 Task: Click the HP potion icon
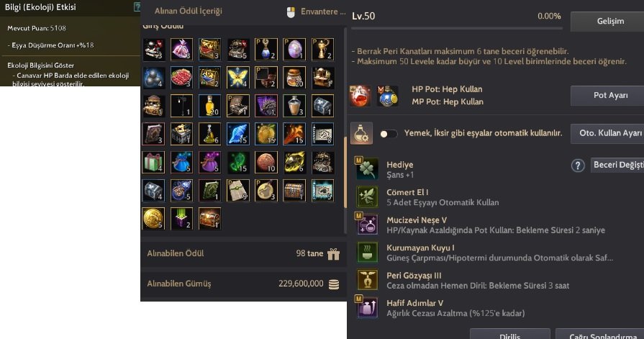point(360,95)
